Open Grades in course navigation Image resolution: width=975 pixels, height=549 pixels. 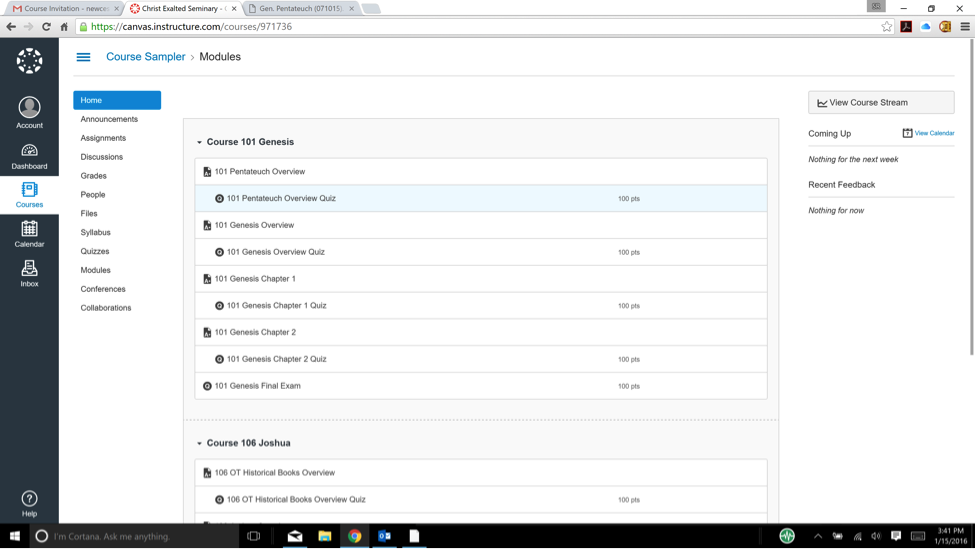click(93, 176)
